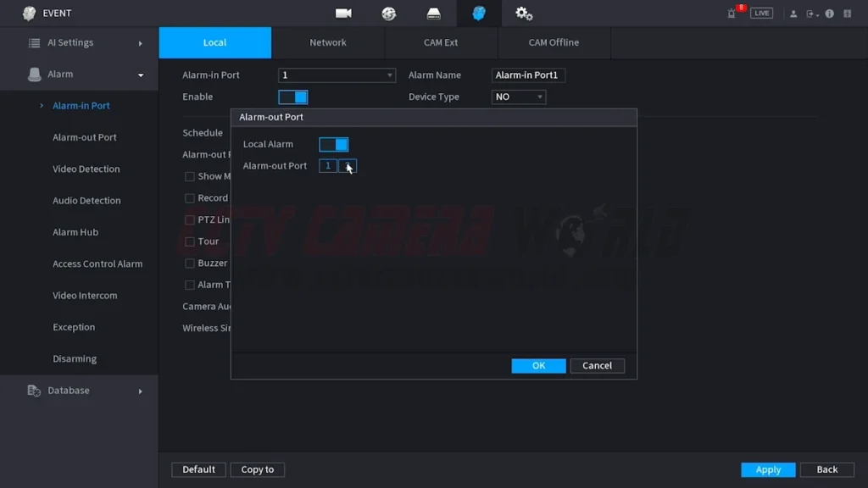868x488 pixels.
Task: Switch to the Network tab
Action: point(328,42)
